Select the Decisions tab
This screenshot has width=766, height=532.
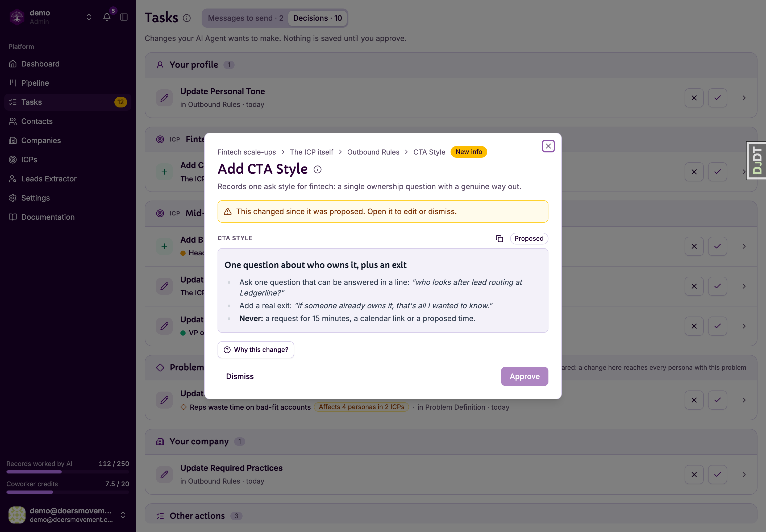[x=317, y=18]
